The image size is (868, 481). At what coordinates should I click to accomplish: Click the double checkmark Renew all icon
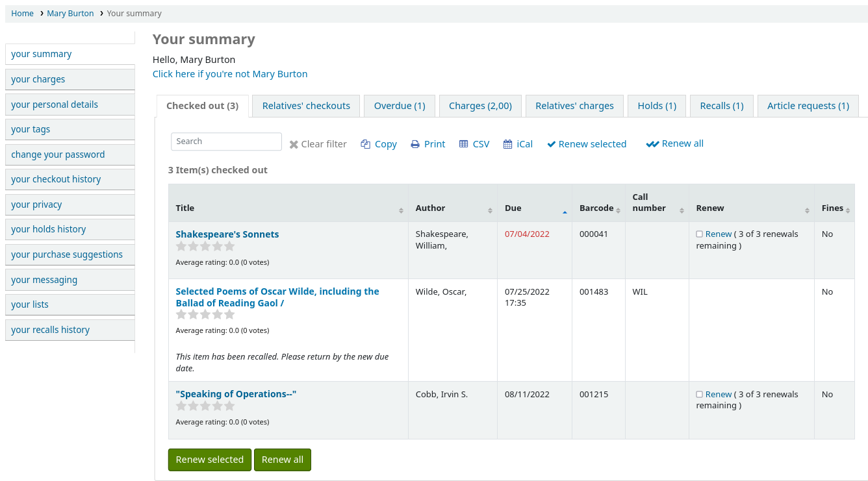pos(652,143)
